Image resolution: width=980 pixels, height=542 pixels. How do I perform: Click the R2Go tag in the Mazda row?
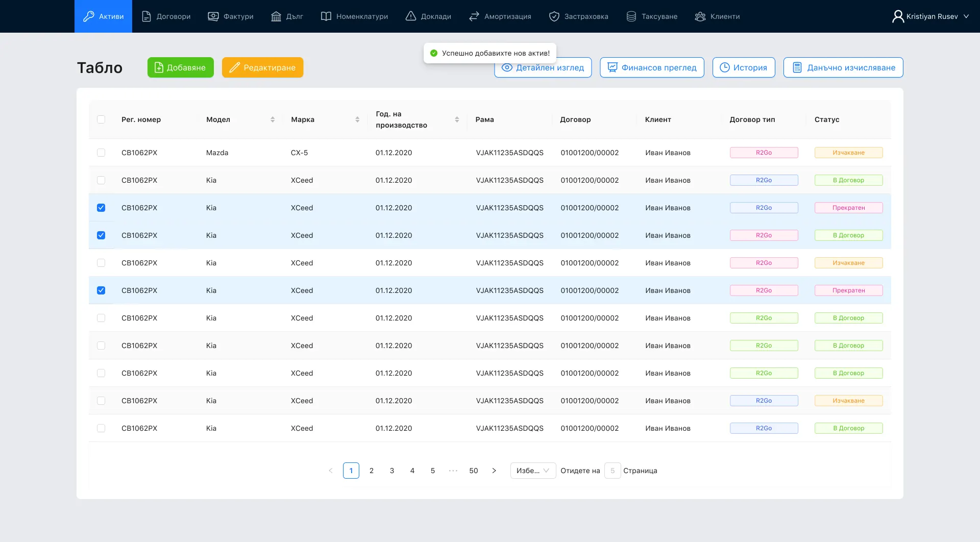click(x=764, y=153)
